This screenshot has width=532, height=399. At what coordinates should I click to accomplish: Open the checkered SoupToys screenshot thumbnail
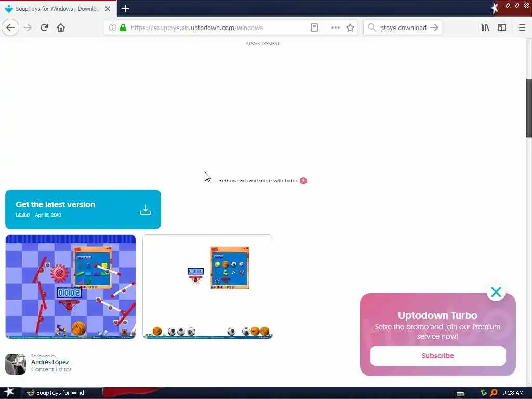click(71, 287)
